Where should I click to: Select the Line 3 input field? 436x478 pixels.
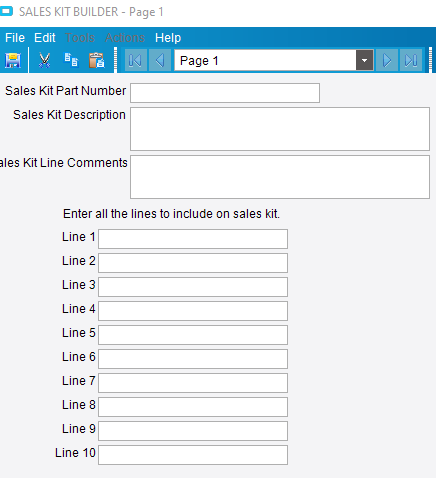pos(193,287)
